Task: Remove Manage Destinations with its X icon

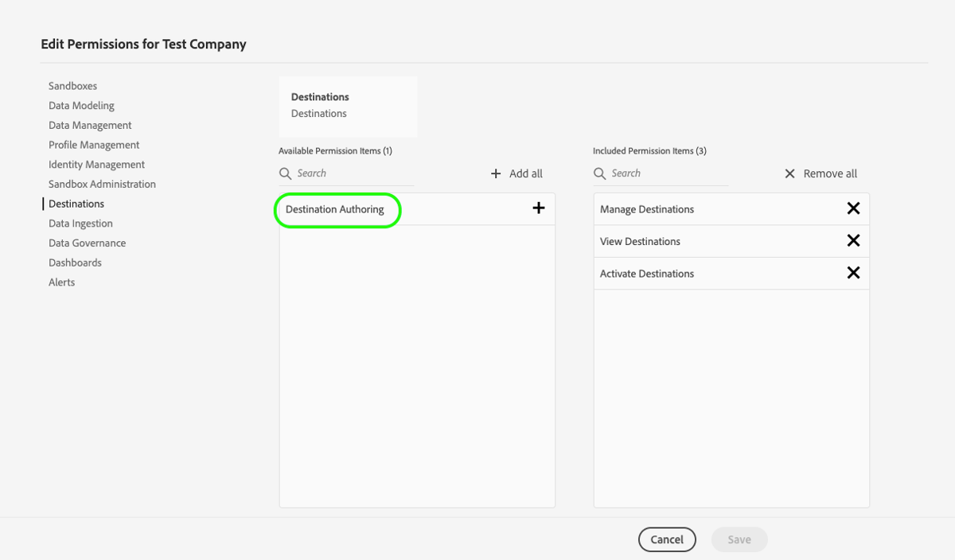Action: coord(853,208)
